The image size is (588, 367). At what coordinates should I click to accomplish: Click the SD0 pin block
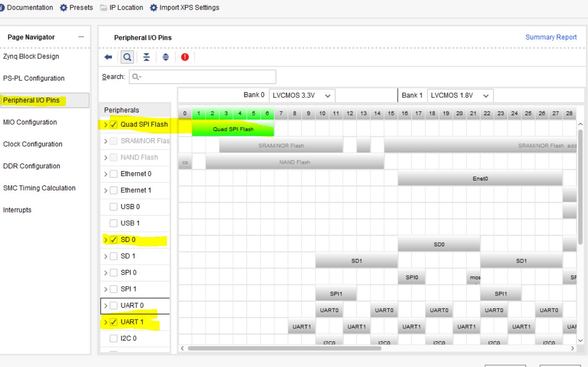click(439, 244)
